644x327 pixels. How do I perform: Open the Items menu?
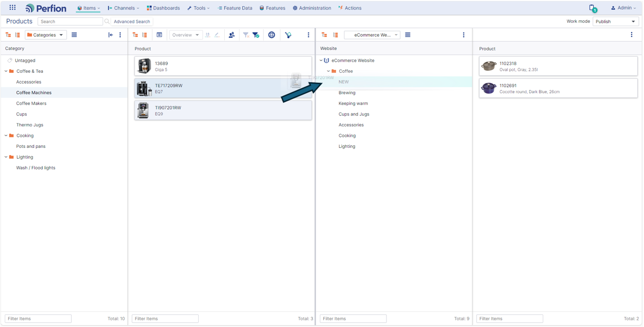88,8
